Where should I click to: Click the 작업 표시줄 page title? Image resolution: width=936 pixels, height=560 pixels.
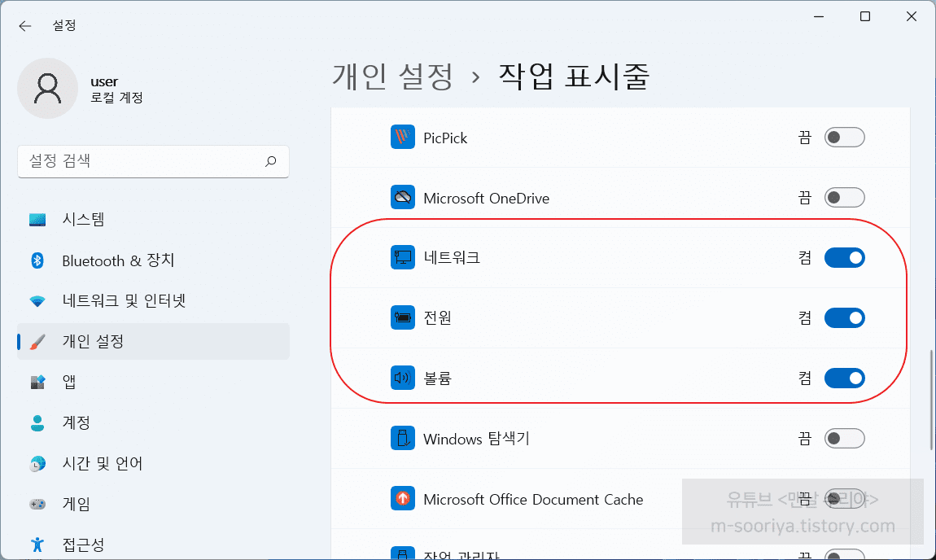[x=574, y=77]
